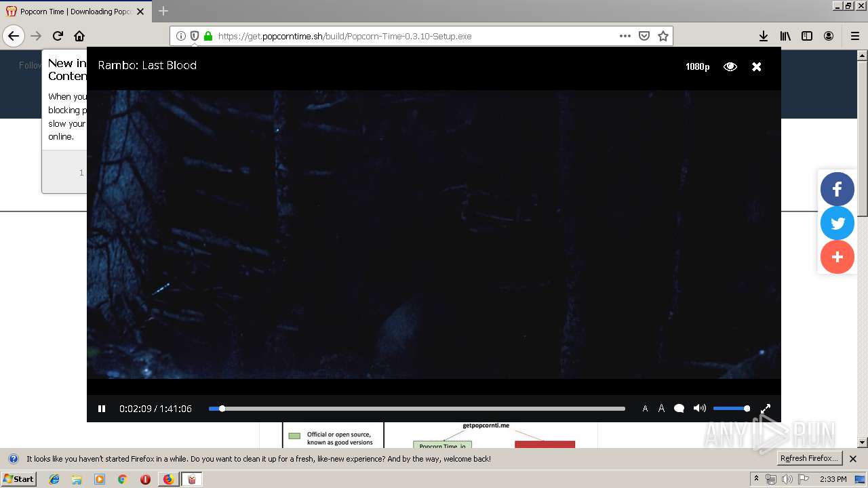
Task: Close the video player with X
Action: click(757, 66)
